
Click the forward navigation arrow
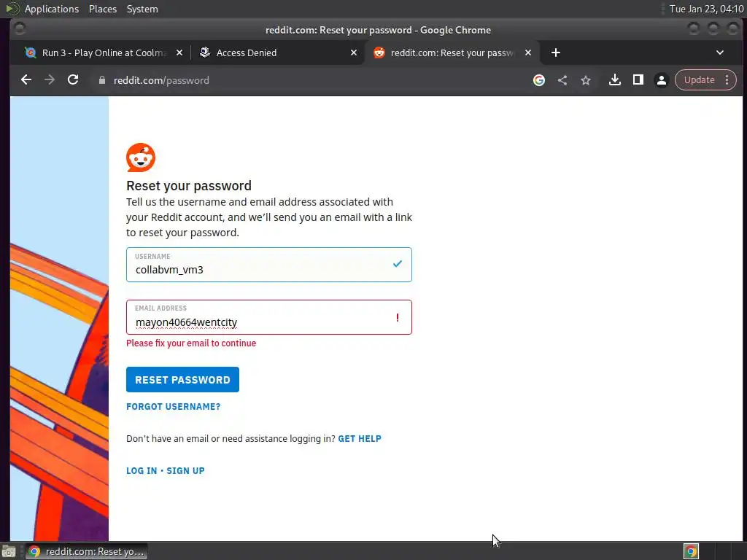50,80
